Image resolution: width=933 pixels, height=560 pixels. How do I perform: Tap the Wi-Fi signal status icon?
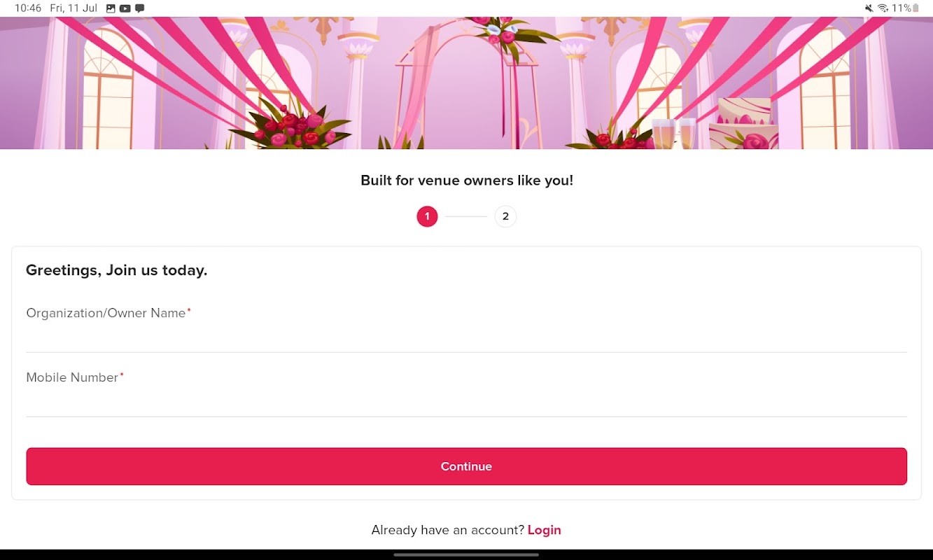click(x=883, y=8)
